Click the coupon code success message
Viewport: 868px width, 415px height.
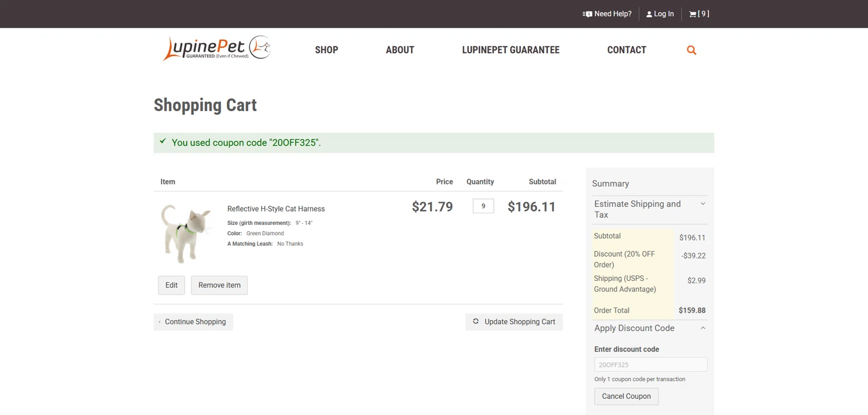click(434, 143)
